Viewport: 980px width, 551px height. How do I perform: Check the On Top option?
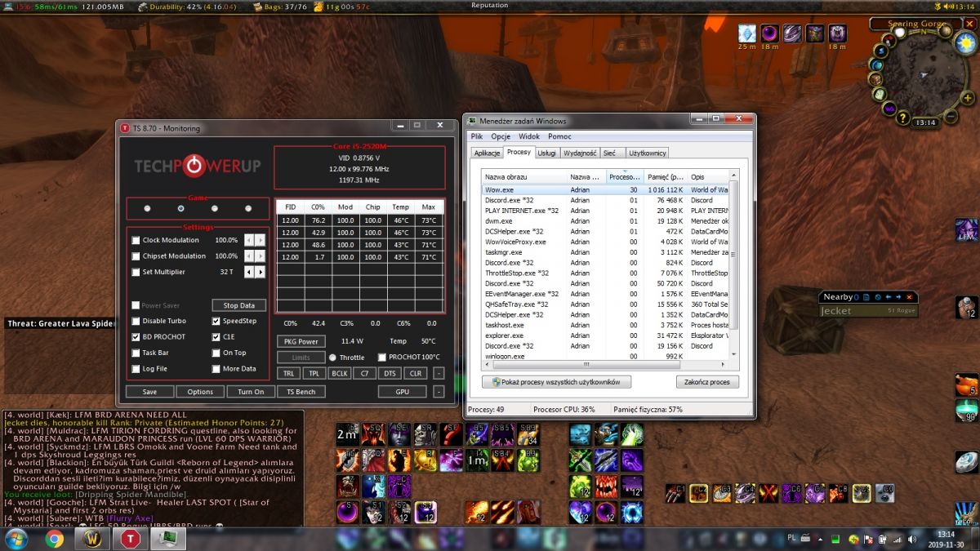click(216, 353)
